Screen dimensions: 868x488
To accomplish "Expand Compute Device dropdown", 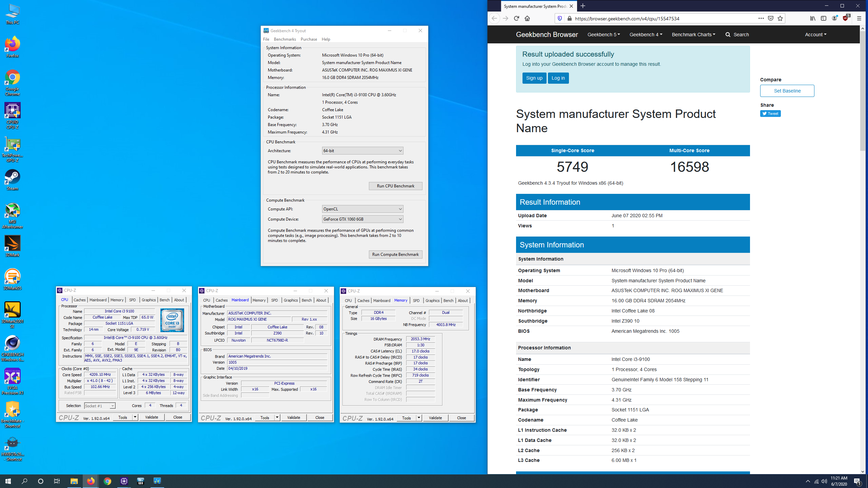I will pos(362,219).
